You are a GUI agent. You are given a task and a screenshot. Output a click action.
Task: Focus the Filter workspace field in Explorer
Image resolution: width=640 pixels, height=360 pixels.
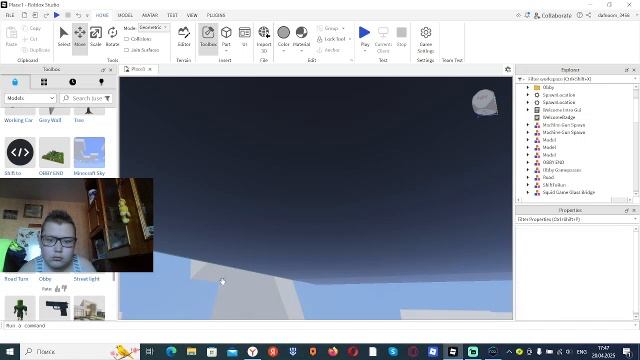[578, 79]
